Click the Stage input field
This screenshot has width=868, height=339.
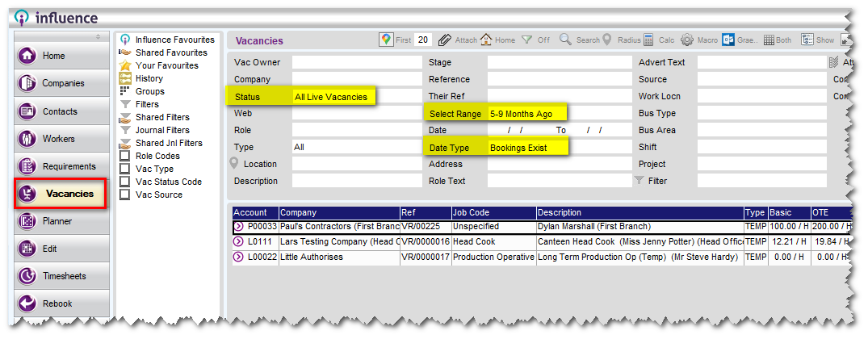560,62
